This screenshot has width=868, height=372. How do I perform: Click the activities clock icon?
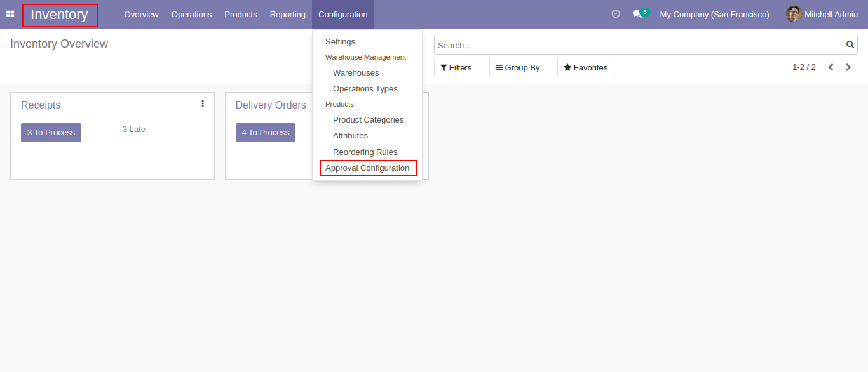[616, 14]
